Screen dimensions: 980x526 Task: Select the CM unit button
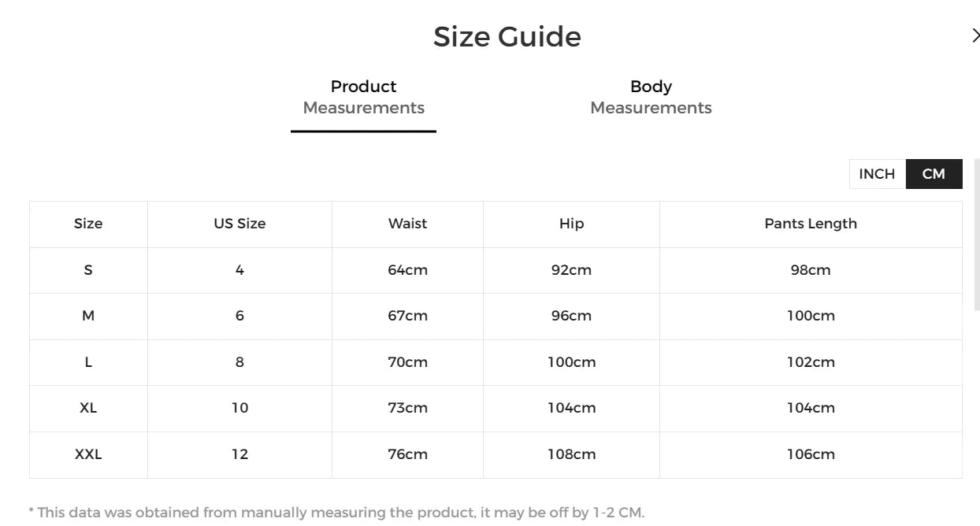pos(934,174)
